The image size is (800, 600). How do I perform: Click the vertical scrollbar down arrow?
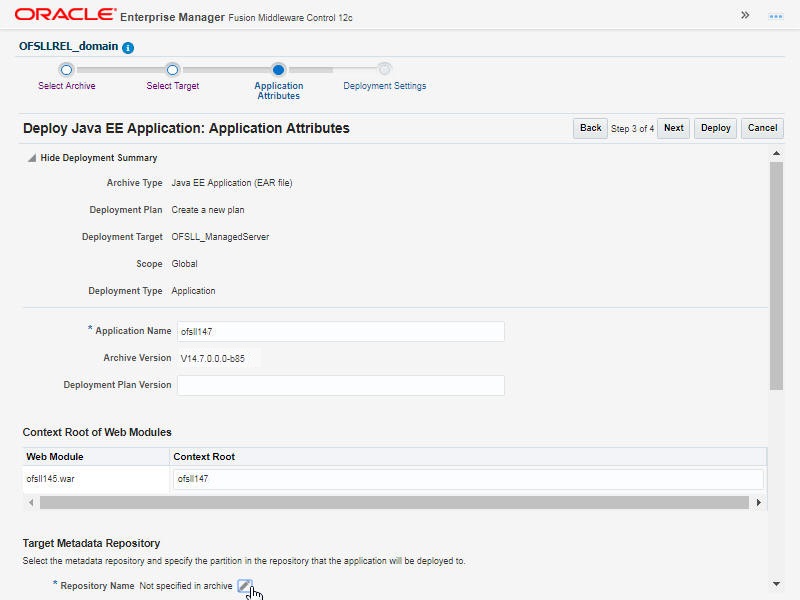pos(776,584)
